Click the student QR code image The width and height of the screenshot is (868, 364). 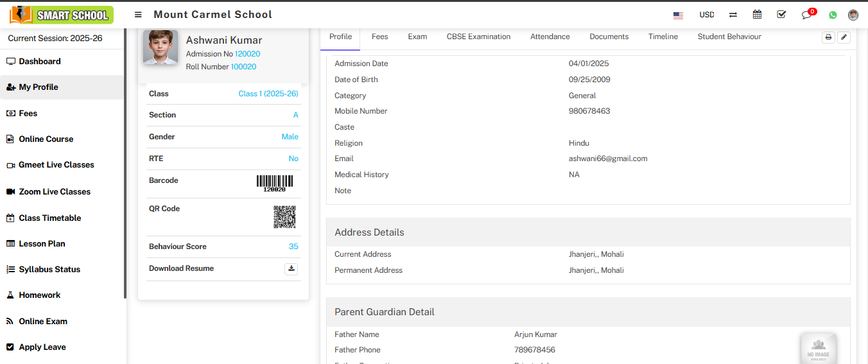284,217
